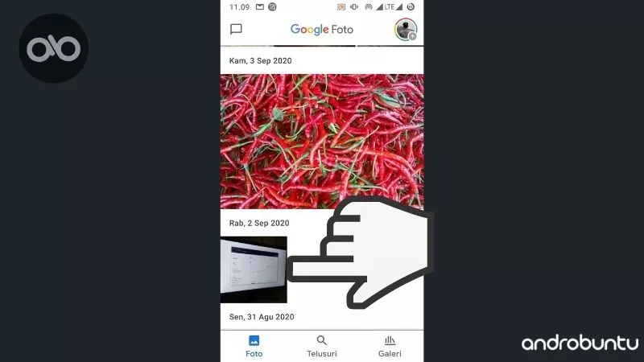This screenshot has width=644, height=362.
Task: Click the Androbuntu watermark text
Action: [580, 343]
